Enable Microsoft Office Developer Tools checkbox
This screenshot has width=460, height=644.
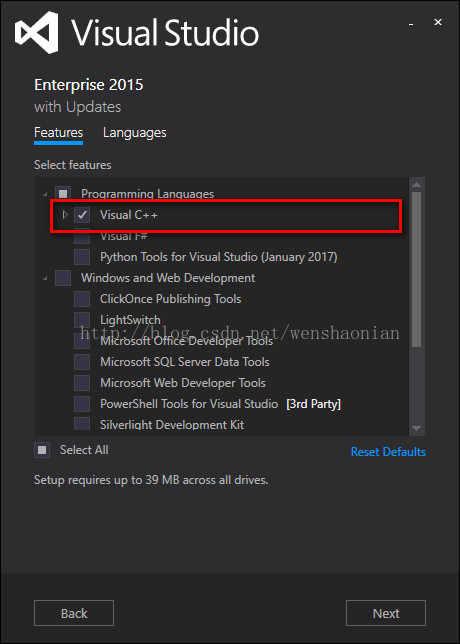(x=82, y=341)
